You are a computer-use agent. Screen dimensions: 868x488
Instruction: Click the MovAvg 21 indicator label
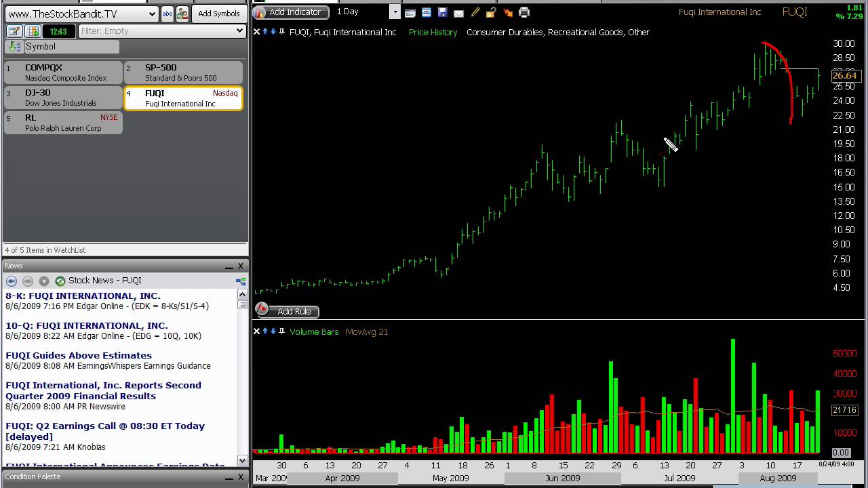pyautogui.click(x=367, y=332)
